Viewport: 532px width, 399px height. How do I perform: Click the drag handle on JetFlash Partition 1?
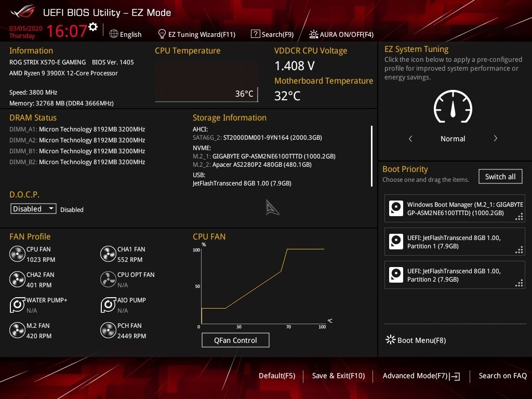(x=519, y=250)
